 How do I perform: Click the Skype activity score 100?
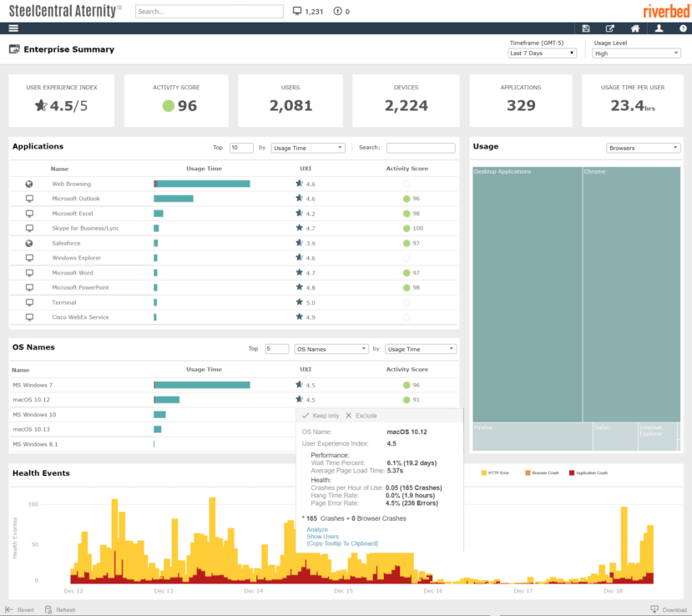click(418, 228)
